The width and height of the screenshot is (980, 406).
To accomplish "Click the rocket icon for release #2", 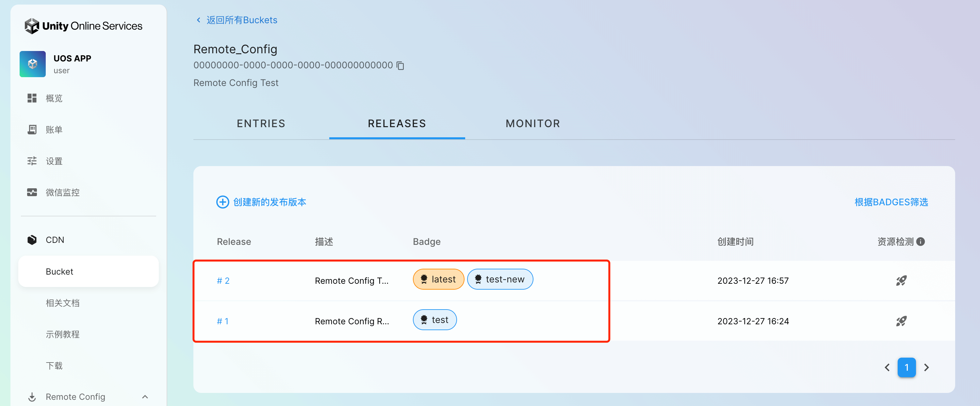I will tap(902, 281).
